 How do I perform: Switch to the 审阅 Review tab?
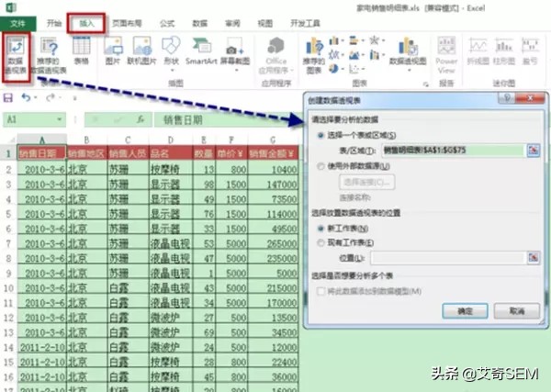[232, 23]
